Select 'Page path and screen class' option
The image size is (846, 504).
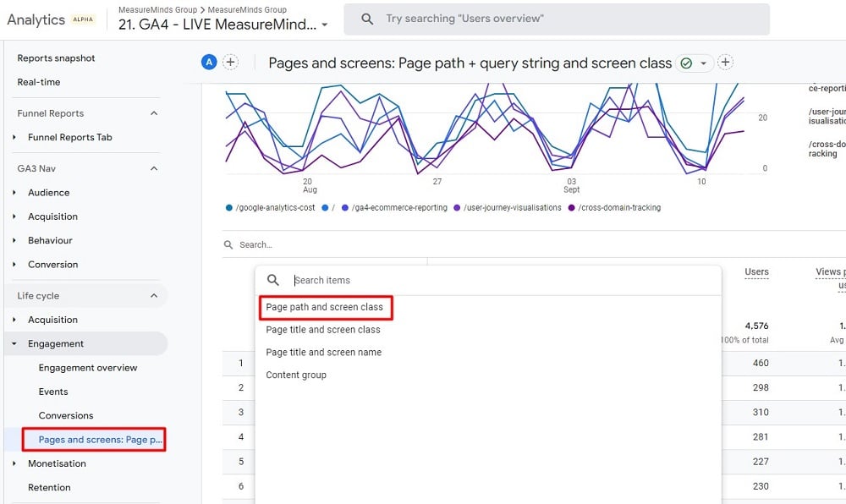click(x=326, y=308)
